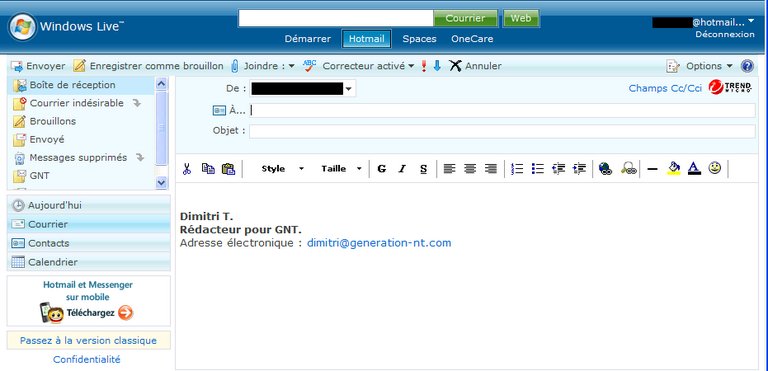Switch to Courrier section
The image size is (768, 371).
click(89, 224)
